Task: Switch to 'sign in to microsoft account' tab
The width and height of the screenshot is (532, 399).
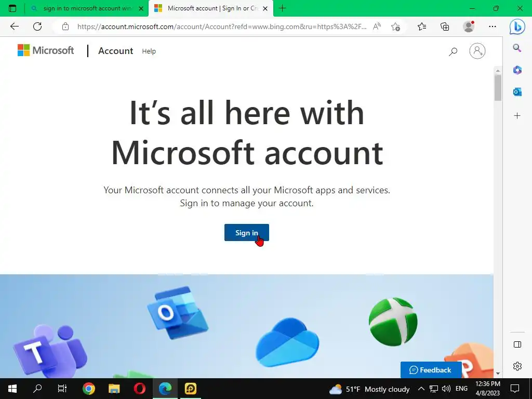Action: click(87, 8)
